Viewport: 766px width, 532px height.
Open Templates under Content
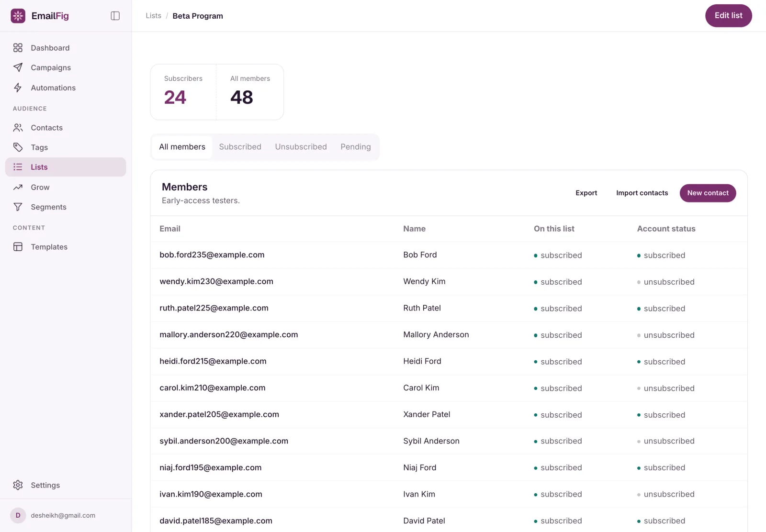tap(66, 247)
